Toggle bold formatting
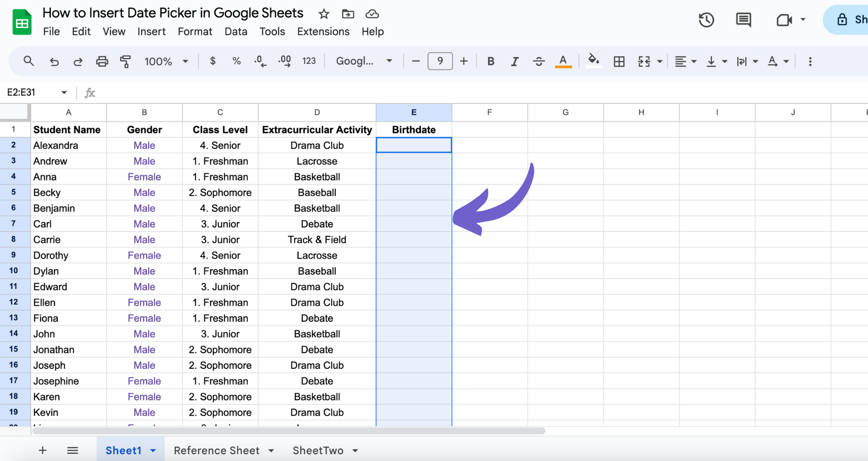This screenshot has width=868, height=461. coord(491,61)
